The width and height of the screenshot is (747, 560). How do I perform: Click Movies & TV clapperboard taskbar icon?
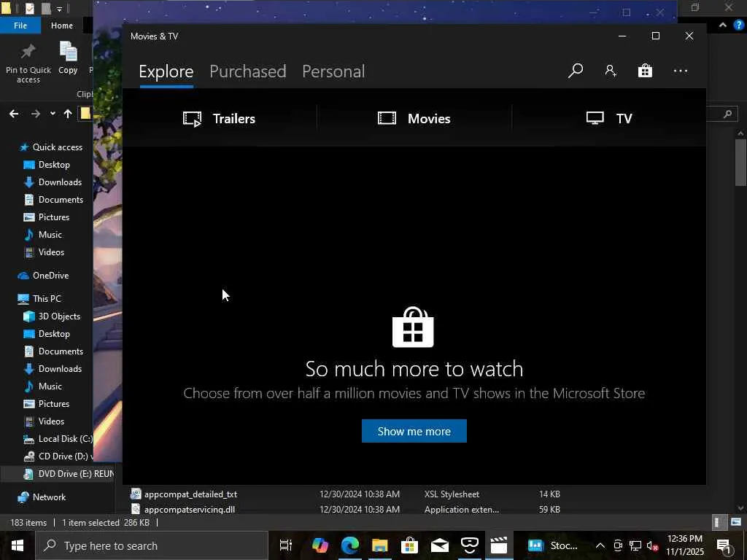(499, 545)
